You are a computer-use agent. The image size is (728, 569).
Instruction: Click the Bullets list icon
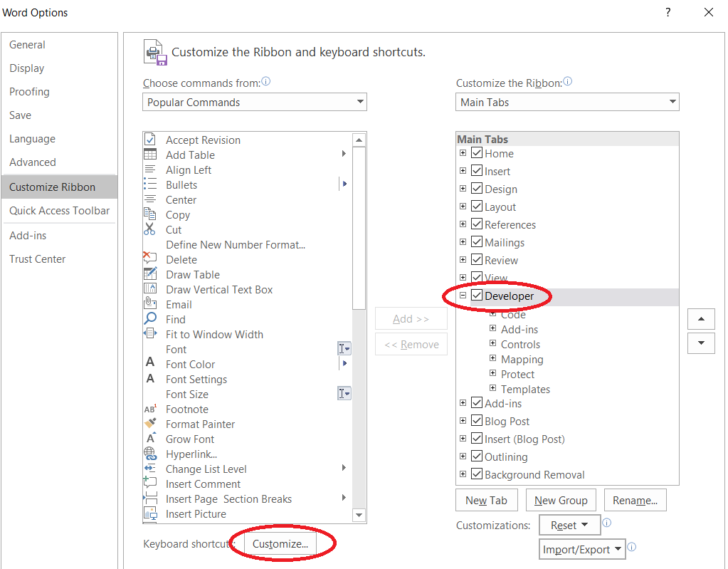pyautogui.click(x=150, y=184)
